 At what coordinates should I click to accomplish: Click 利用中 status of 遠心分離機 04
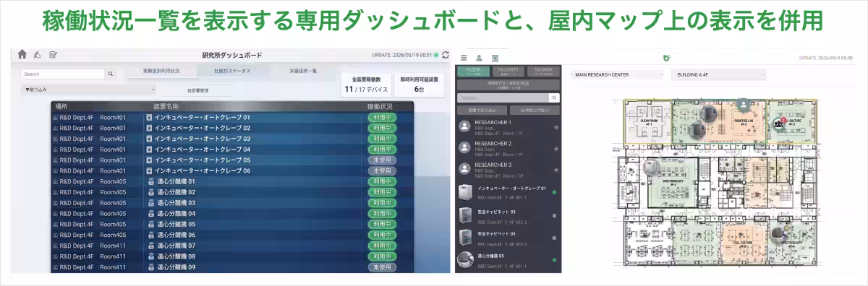tap(382, 214)
